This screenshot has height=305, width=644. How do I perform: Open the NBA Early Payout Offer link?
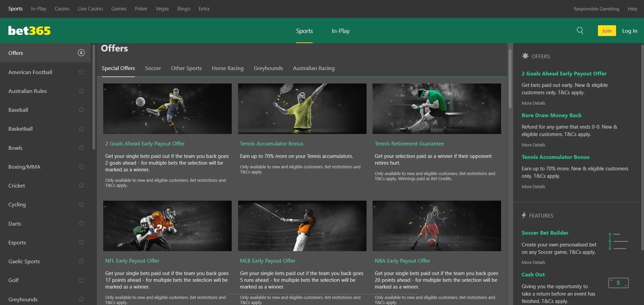point(402,261)
